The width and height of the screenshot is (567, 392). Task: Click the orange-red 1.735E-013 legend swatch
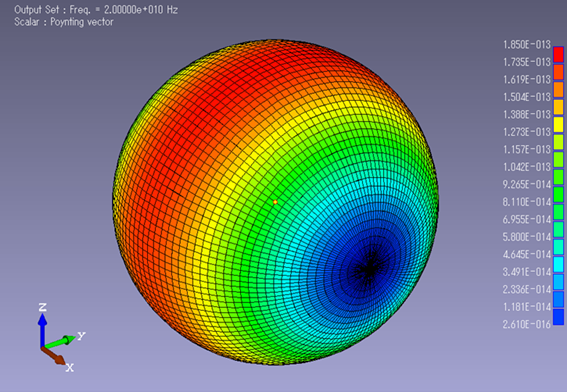[x=558, y=72]
